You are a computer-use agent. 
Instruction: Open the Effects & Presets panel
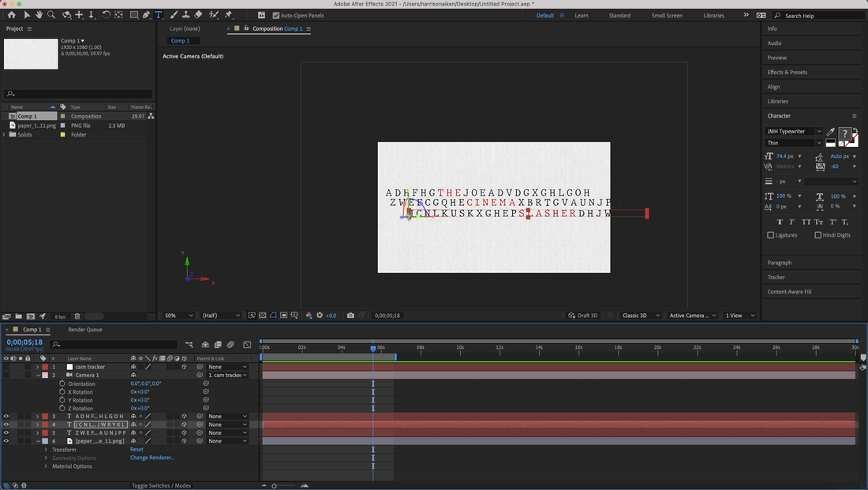[x=788, y=72]
